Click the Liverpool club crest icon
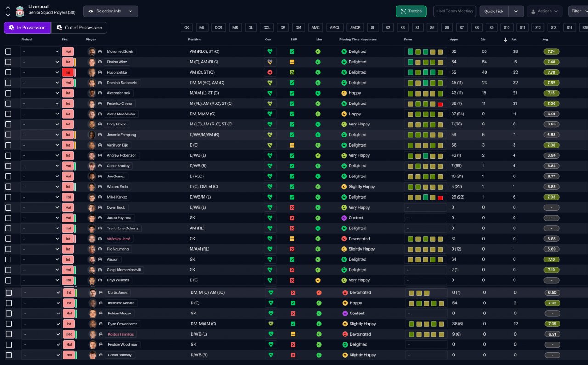This screenshot has width=588, height=365. [19, 11]
